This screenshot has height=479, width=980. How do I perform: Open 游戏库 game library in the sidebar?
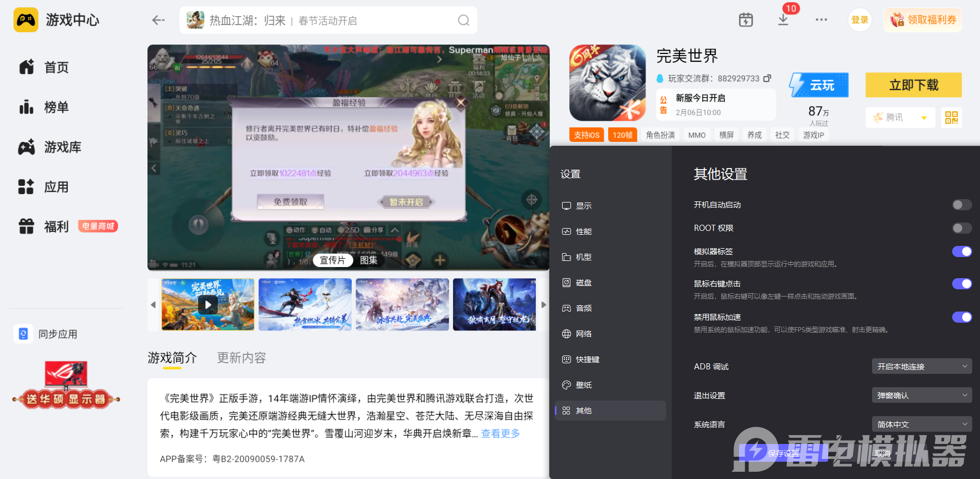pyautogui.click(x=50, y=147)
